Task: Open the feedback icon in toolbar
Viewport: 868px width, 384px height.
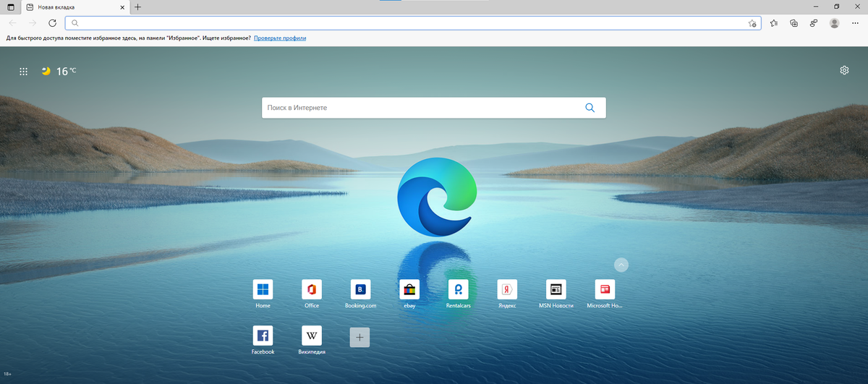Action: [x=814, y=23]
